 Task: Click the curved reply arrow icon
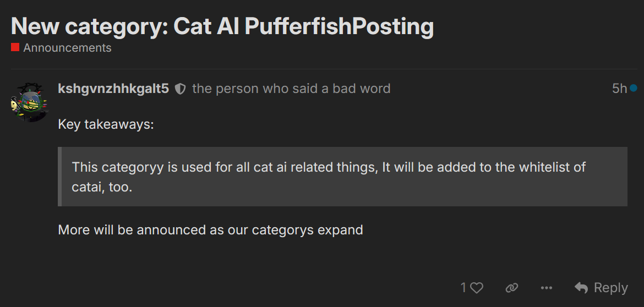click(x=581, y=287)
